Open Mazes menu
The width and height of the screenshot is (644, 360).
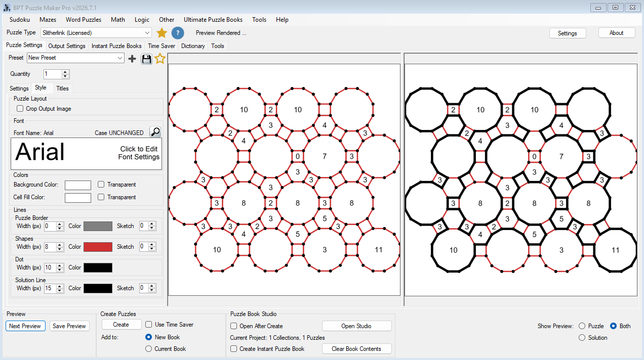[x=48, y=20]
